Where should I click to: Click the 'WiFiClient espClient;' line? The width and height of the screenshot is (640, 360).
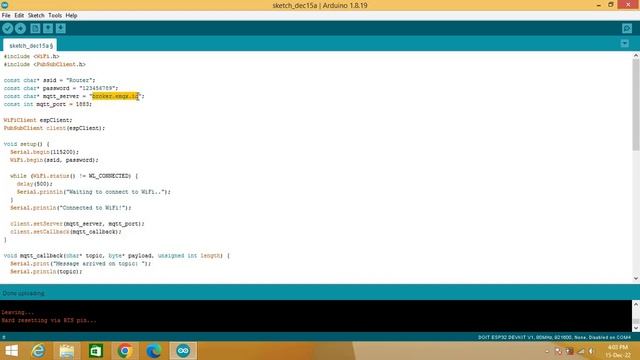tap(38, 120)
